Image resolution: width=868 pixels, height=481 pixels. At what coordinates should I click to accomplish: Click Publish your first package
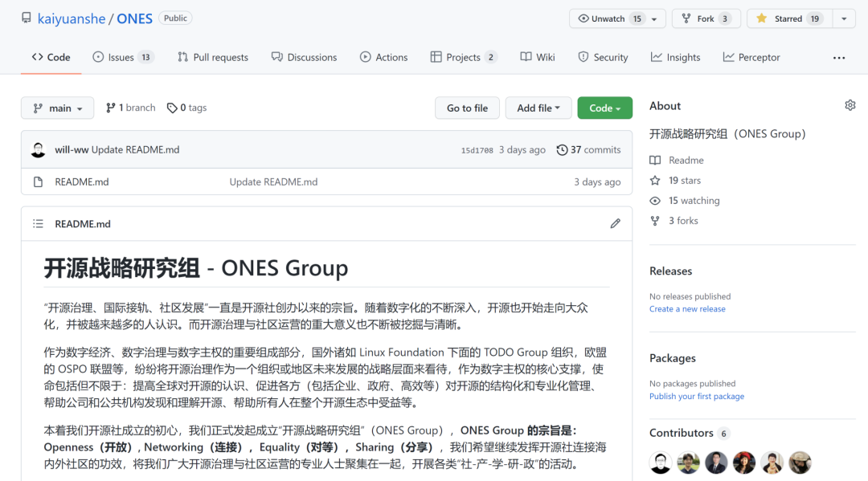pyautogui.click(x=697, y=397)
